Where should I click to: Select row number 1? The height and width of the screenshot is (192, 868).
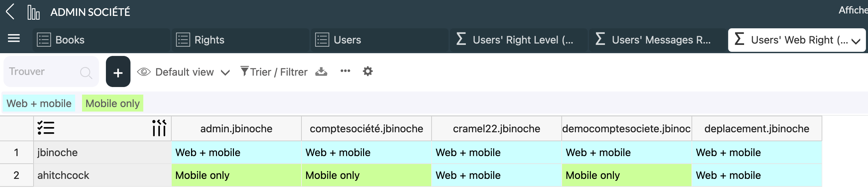[x=16, y=152]
